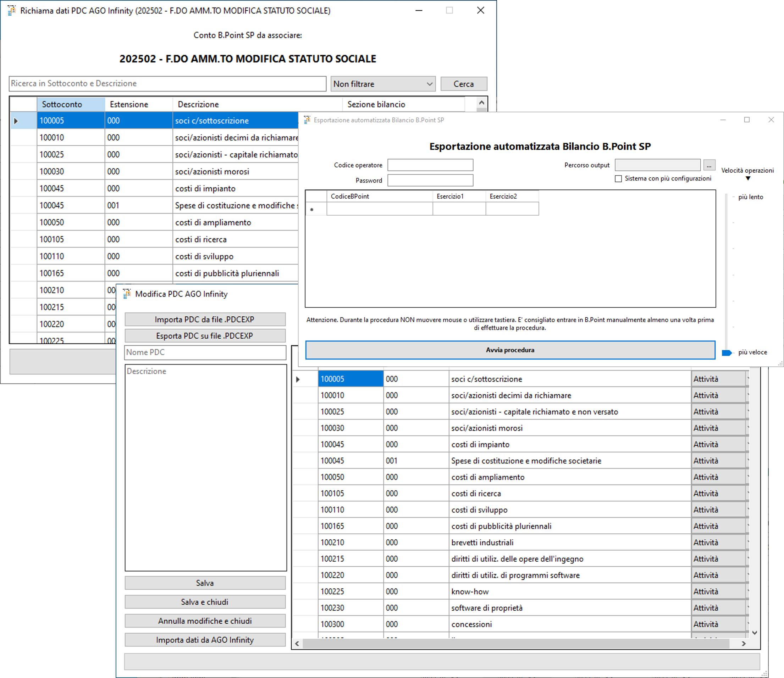Focus the Nome PDC field
Screen dimensions: 784x678
coord(205,352)
